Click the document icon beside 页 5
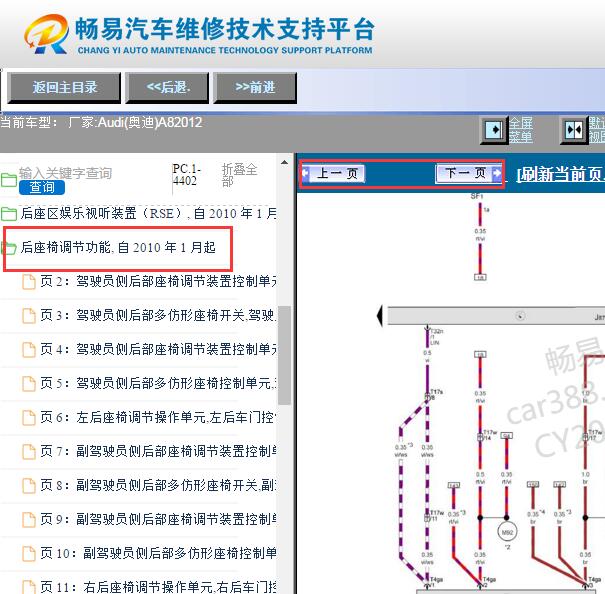Screen dimensions: 605x594 pyautogui.click(x=29, y=384)
